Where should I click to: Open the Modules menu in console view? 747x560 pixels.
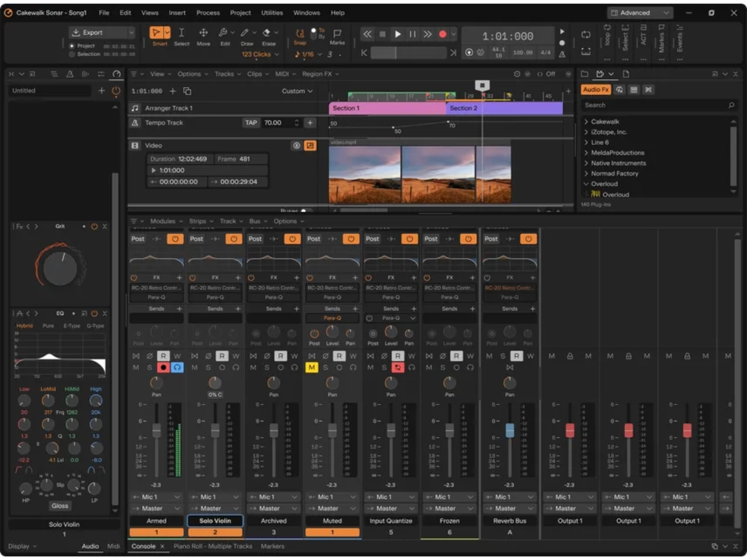tap(166, 221)
